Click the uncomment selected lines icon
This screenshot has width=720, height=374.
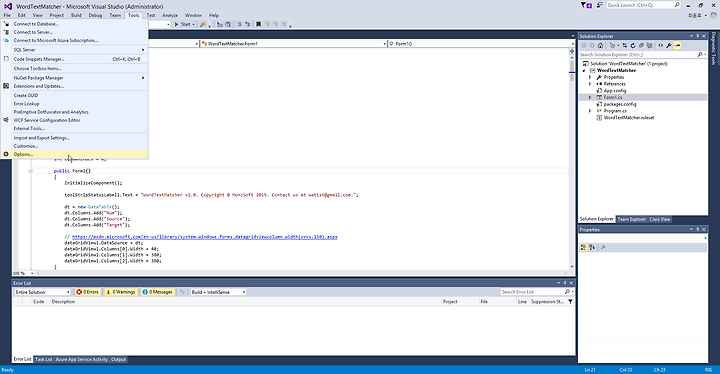pyautogui.click(x=248, y=24)
